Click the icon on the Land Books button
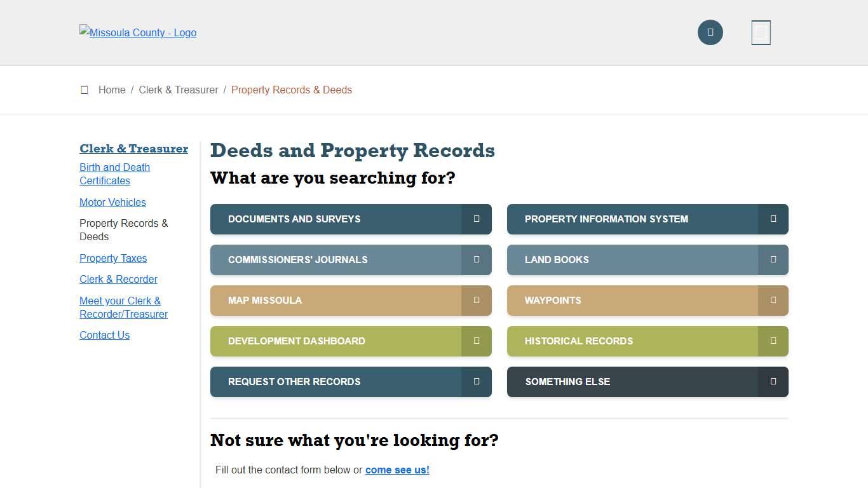Image resolution: width=868 pixels, height=488 pixels. coord(773,260)
